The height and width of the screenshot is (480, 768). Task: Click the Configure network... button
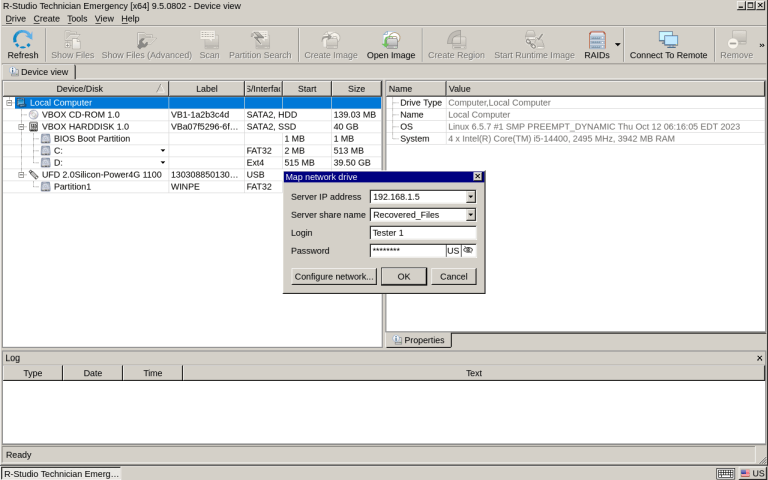coord(334,276)
